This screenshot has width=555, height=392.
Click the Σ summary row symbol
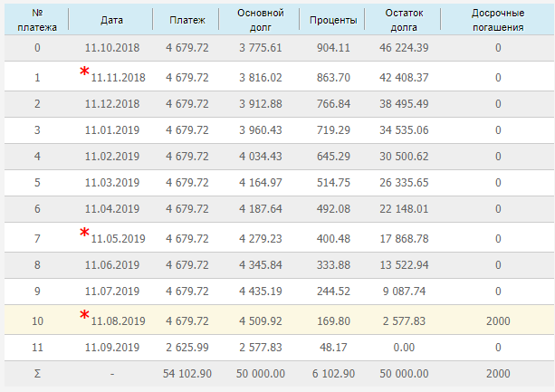click(x=36, y=374)
